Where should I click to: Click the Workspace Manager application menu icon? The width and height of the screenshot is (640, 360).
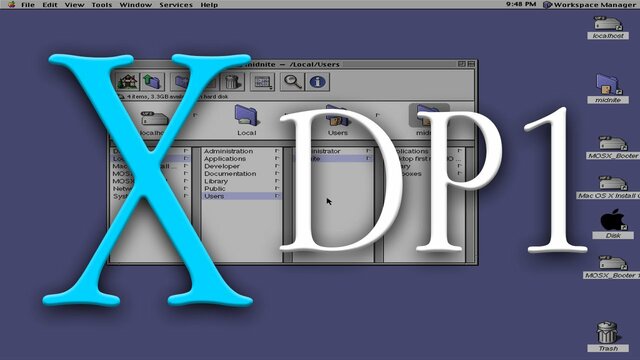tap(548, 5)
